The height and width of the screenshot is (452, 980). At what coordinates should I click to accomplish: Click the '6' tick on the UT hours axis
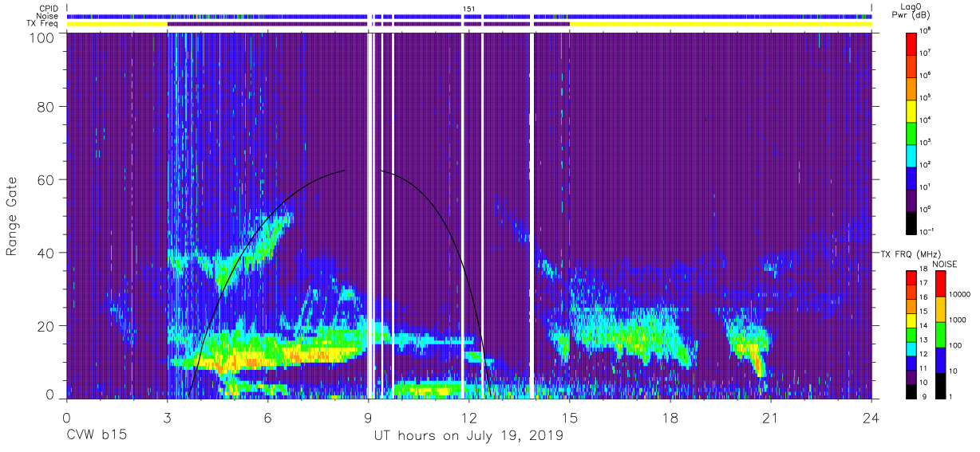(x=268, y=418)
